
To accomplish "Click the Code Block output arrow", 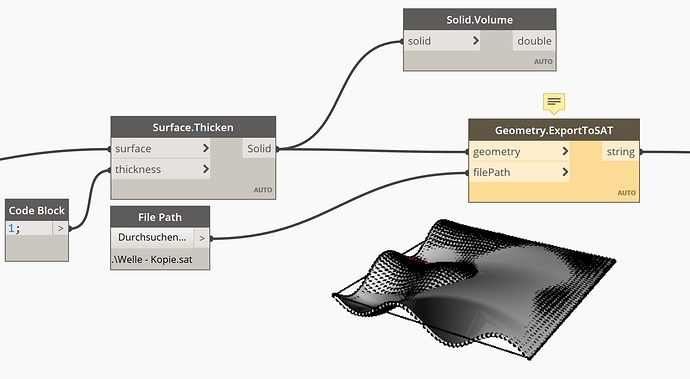I will click(x=61, y=228).
